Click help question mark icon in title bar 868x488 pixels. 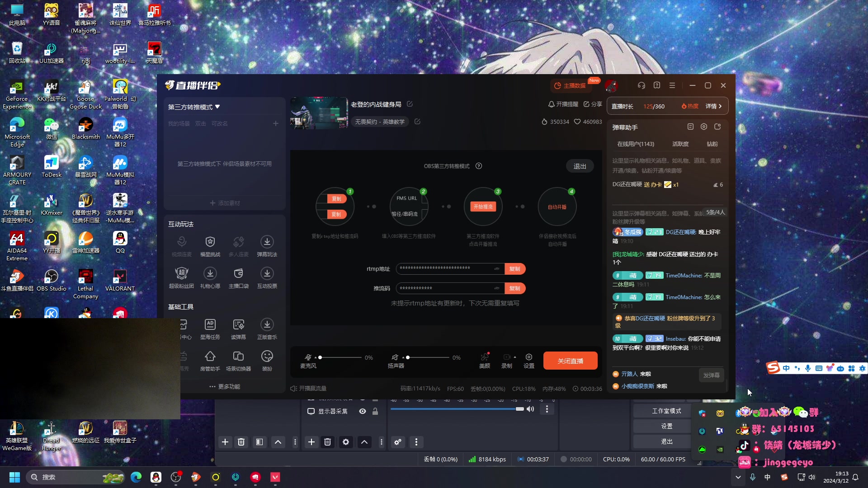[657, 85]
